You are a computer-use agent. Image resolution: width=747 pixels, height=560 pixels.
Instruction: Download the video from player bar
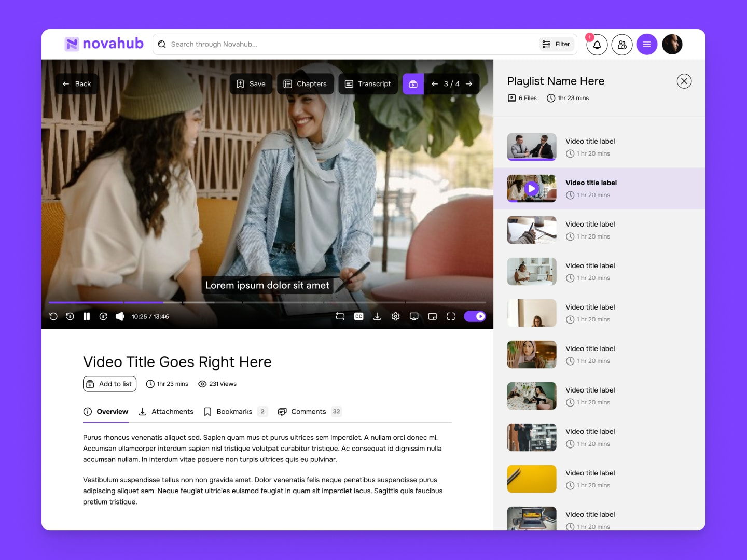(x=377, y=316)
